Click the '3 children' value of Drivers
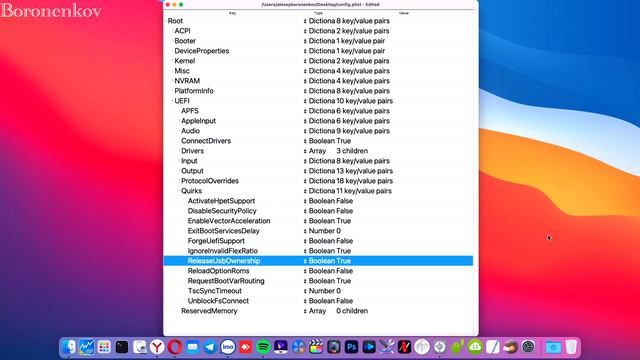The width and height of the screenshot is (640, 360). [352, 151]
